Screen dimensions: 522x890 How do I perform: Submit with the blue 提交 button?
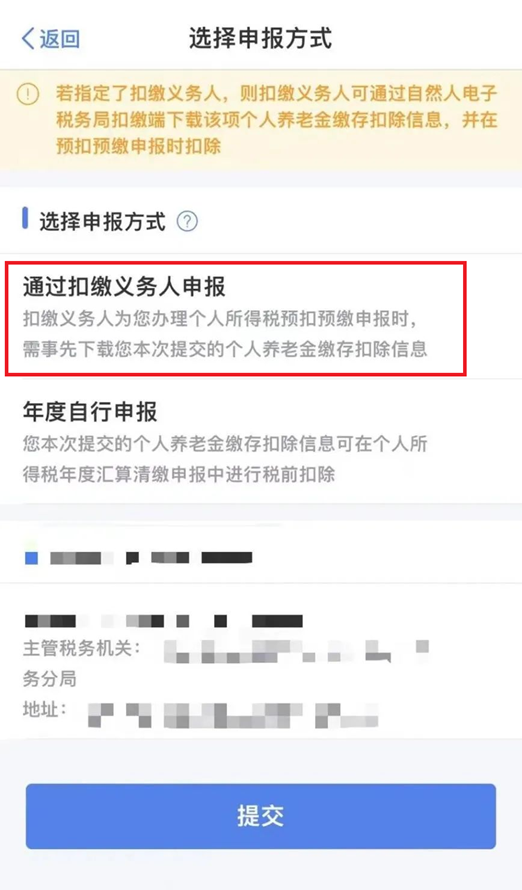tap(261, 816)
